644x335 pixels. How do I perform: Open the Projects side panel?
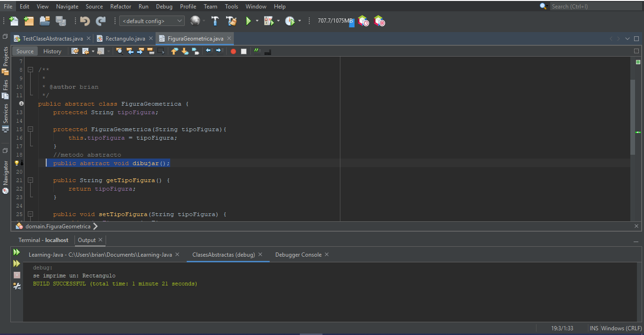click(6, 61)
